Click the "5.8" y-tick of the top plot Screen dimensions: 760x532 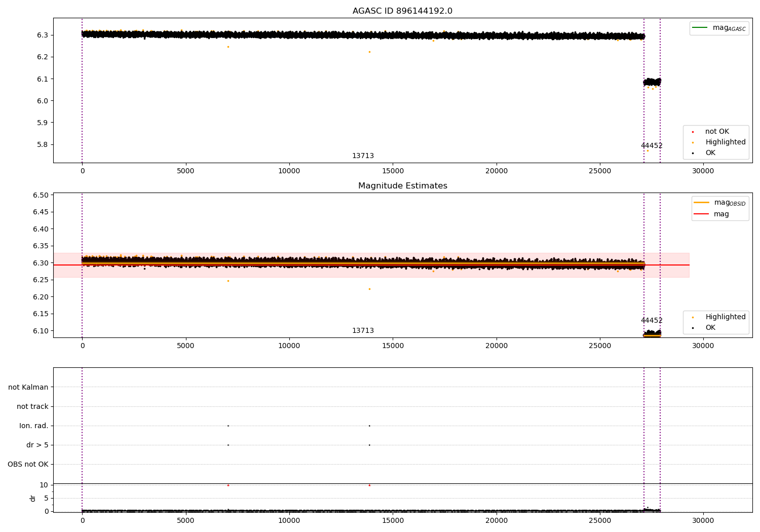click(x=43, y=144)
